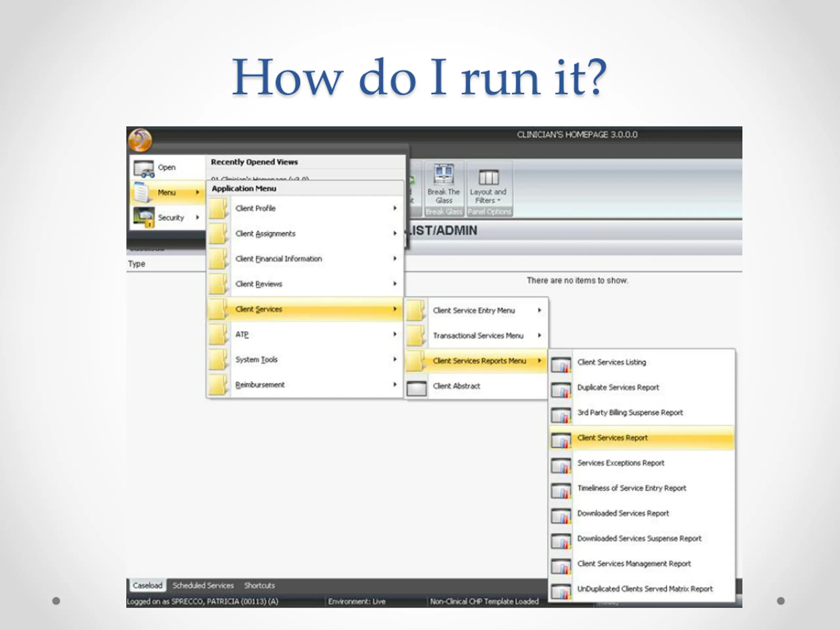This screenshot has height=630, width=840.
Task: Open the Client Financial Information menu
Action: 278,259
